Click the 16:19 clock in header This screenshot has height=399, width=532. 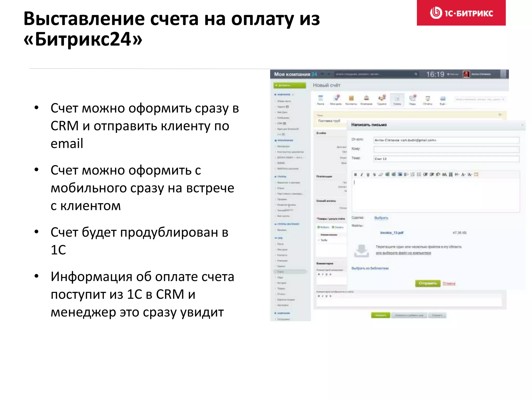[435, 74]
